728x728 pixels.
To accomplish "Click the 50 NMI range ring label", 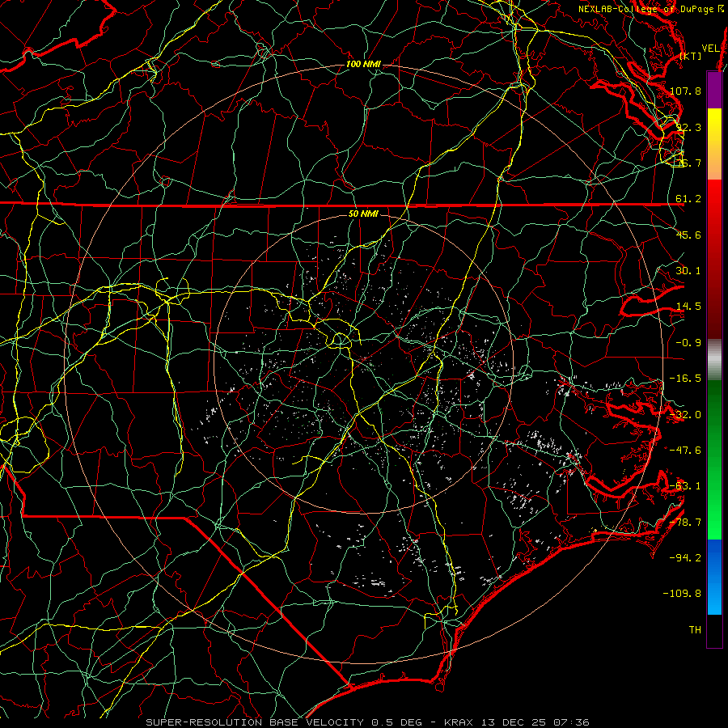I will click(363, 214).
